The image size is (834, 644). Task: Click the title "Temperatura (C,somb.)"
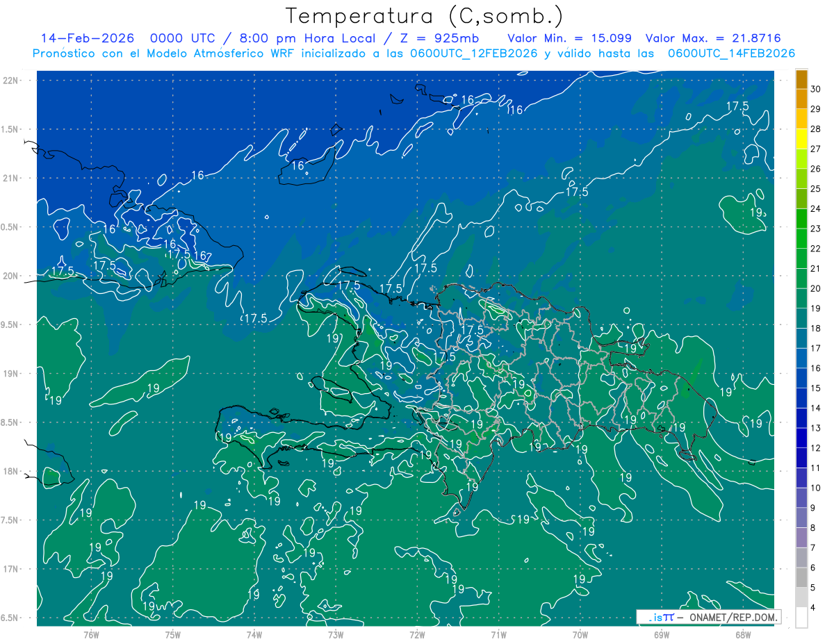point(425,16)
